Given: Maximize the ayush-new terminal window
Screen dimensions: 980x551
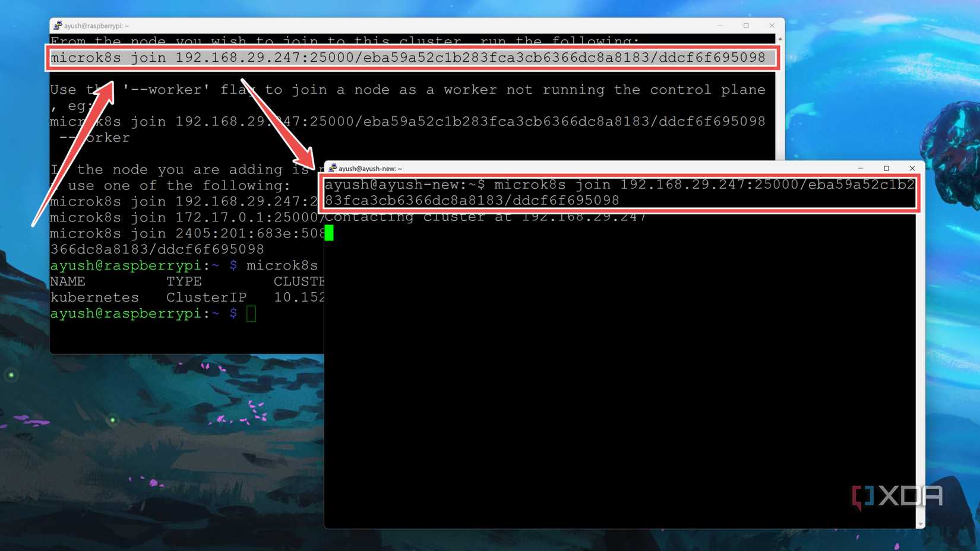Looking at the screenshot, I should click(886, 168).
